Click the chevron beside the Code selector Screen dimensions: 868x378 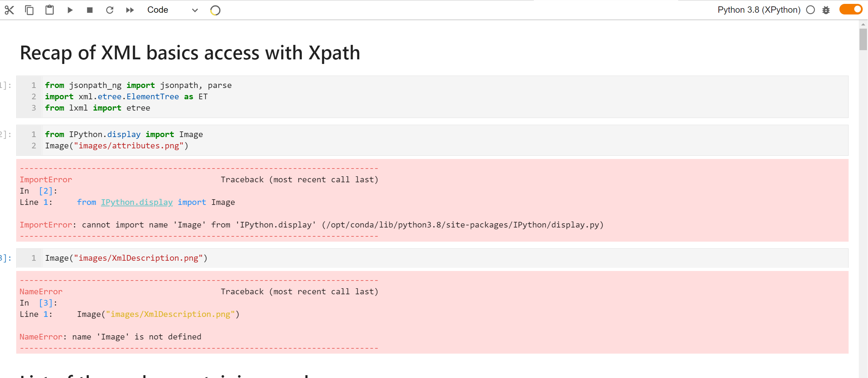(194, 11)
